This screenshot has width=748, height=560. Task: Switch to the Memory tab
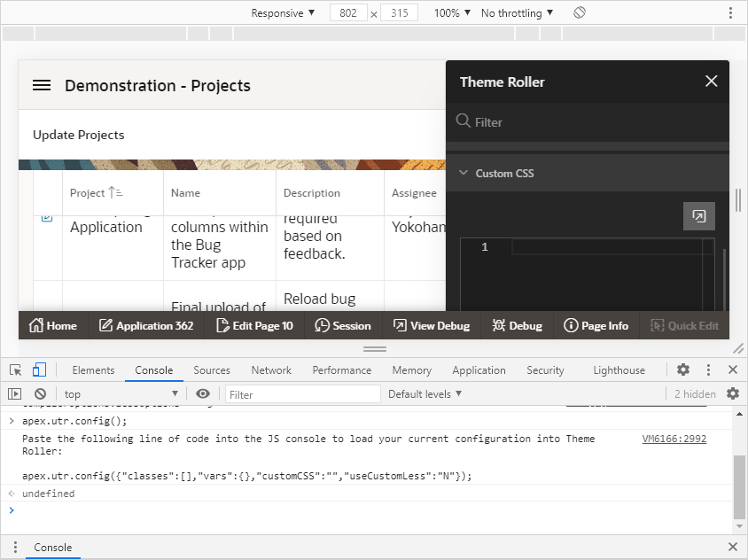(x=412, y=370)
